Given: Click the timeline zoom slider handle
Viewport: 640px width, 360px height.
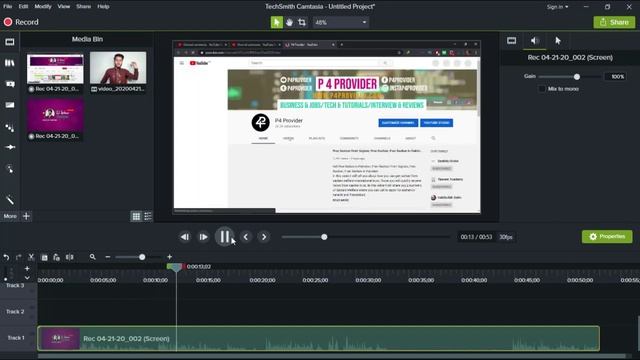Looking at the screenshot, I should point(142,257).
